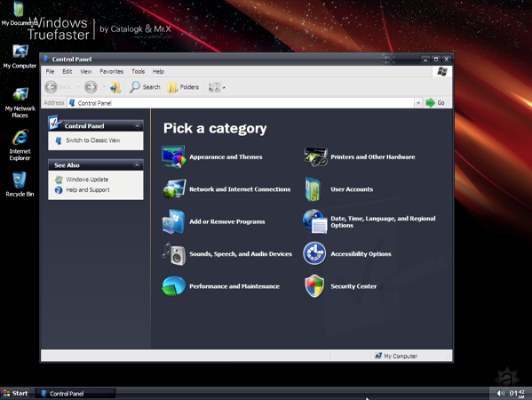Open Printers and Other Hardware icon
This screenshot has height=400, width=532.
coord(315,156)
